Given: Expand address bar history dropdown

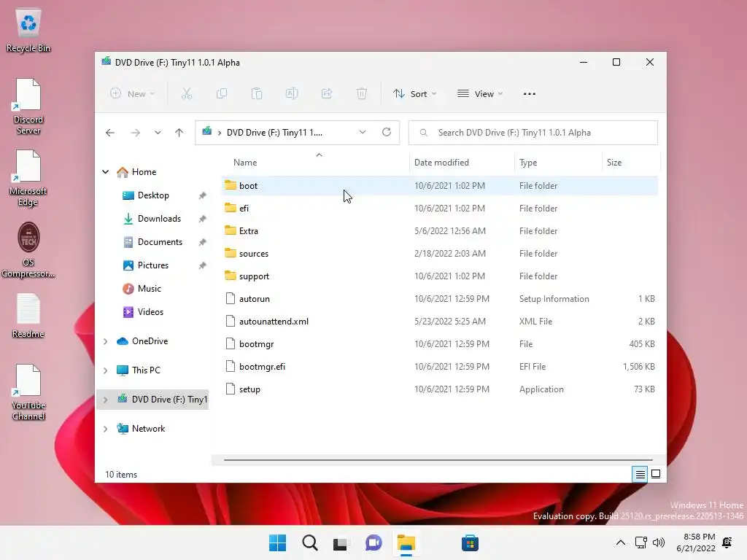Looking at the screenshot, I should (x=363, y=132).
